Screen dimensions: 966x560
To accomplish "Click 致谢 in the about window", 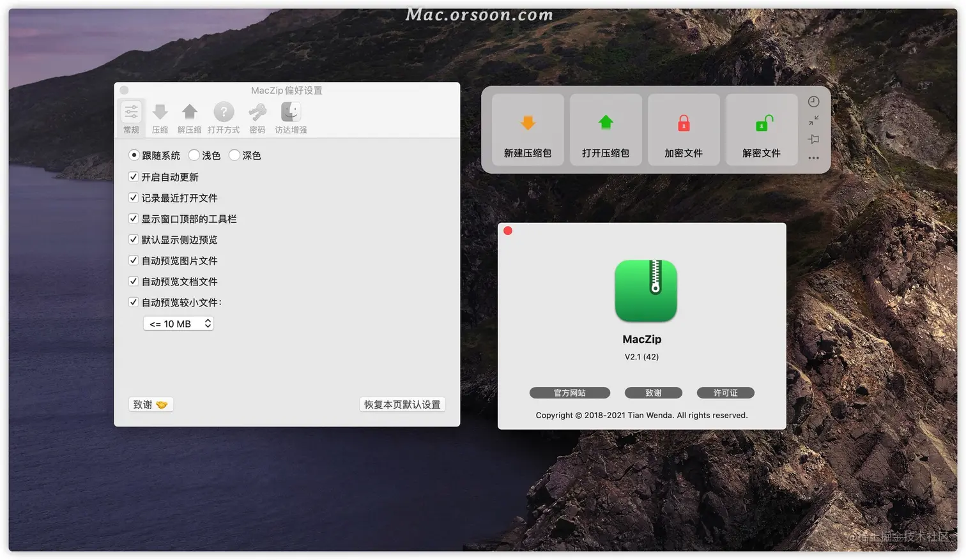I will tap(654, 393).
